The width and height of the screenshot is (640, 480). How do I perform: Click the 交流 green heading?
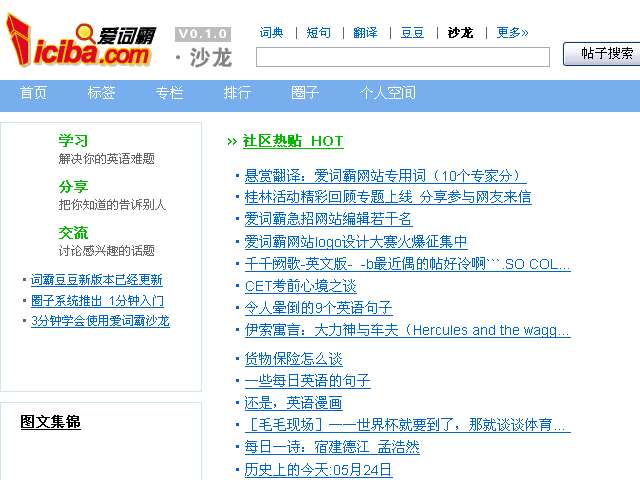pyautogui.click(x=73, y=233)
